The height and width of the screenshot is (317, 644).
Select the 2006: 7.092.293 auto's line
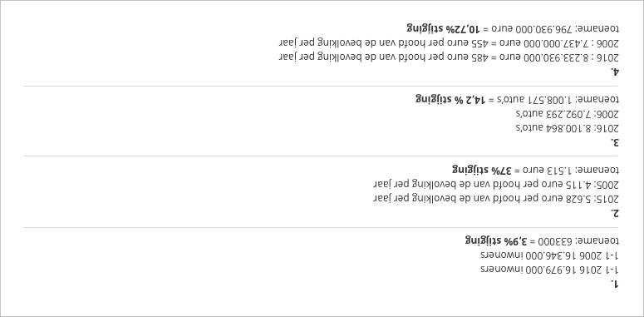click(x=568, y=114)
